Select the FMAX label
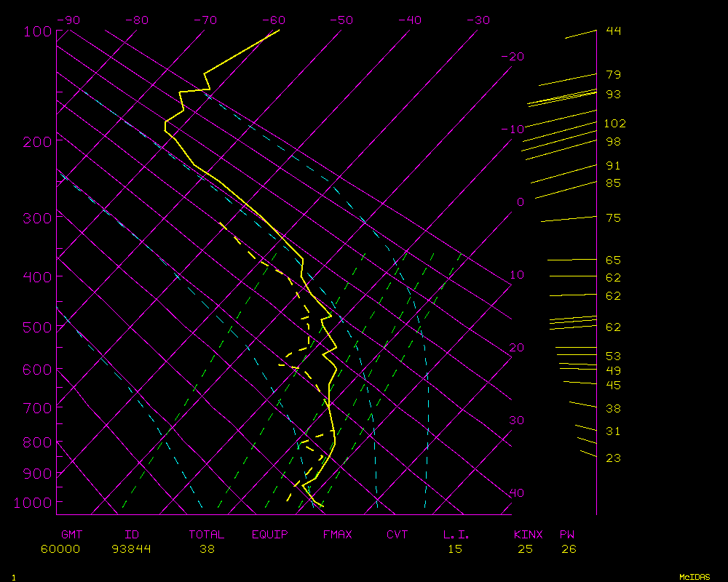Viewport: 728px width, 582px height. pos(337,535)
